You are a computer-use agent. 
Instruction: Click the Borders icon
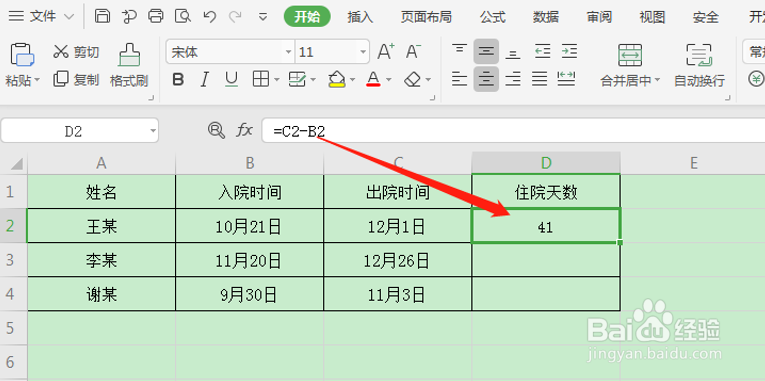coord(261,79)
